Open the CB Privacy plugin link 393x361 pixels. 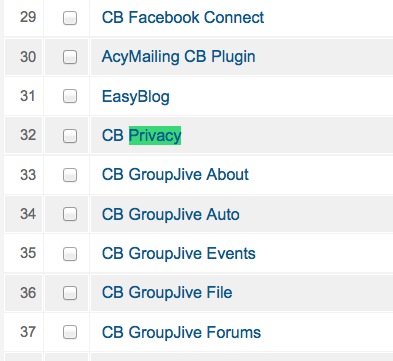[x=141, y=136]
